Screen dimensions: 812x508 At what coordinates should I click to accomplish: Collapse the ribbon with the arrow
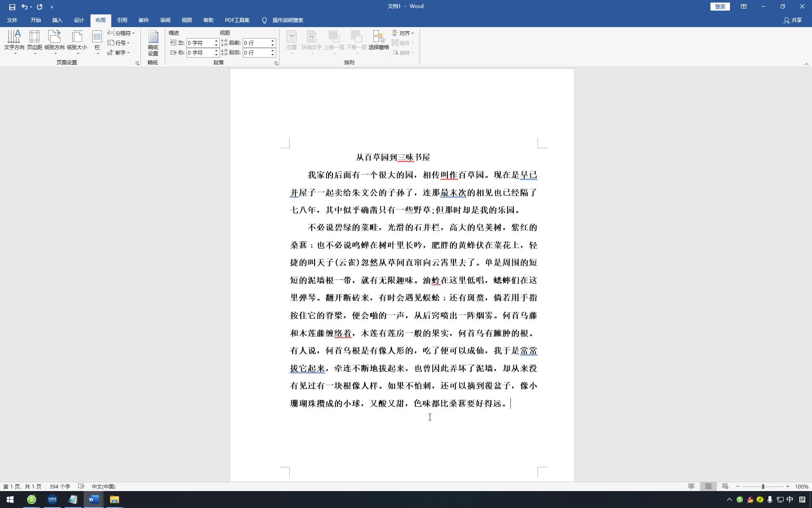(806, 64)
